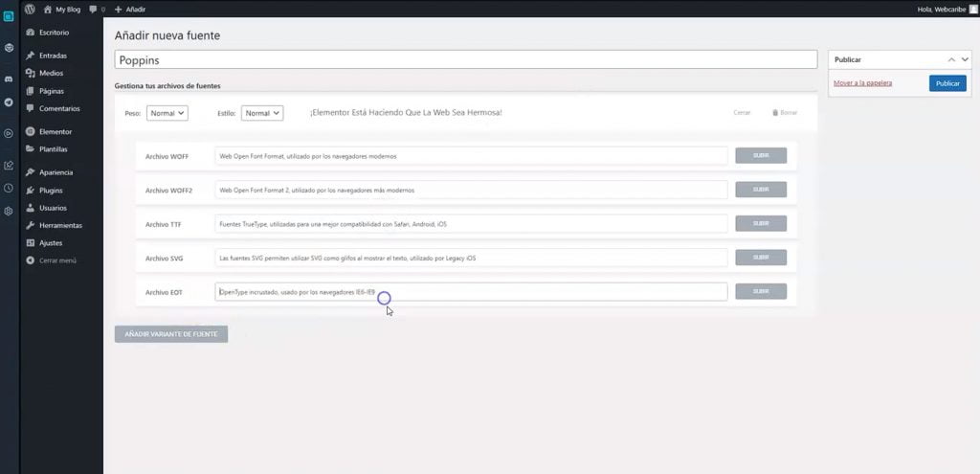Screen dimensions: 980x474
Task: Collapse sidebar with Cerrar menú
Action: (57, 260)
